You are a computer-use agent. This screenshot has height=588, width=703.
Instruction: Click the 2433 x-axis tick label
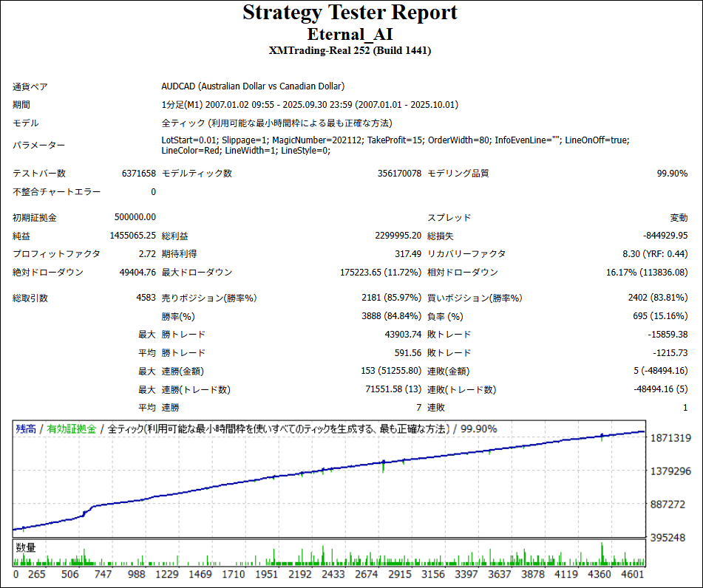tap(333, 574)
